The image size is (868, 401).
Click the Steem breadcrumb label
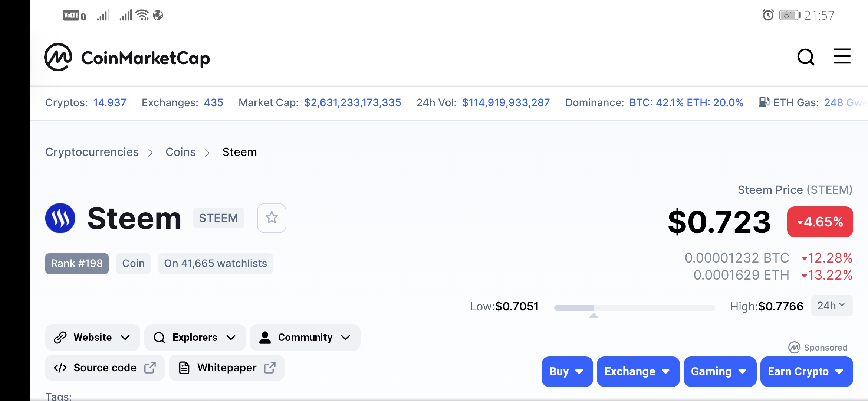(x=240, y=152)
